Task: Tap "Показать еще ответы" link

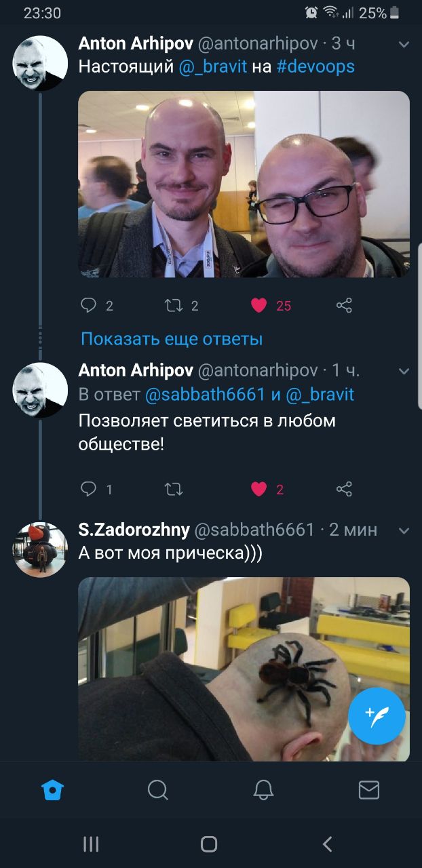Action: (x=172, y=338)
